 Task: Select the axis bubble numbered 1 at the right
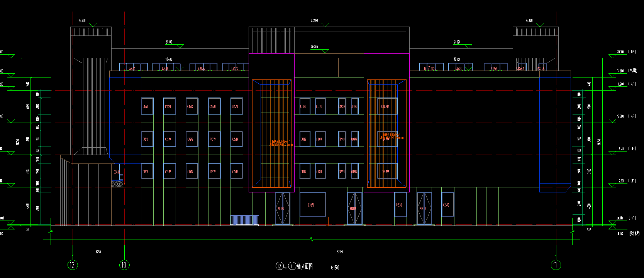(x=556, y=265)
